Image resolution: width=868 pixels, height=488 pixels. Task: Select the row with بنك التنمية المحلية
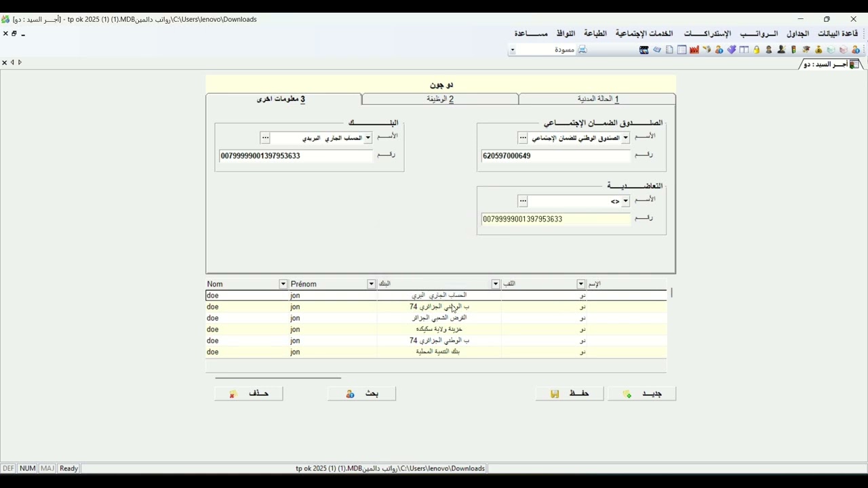point(436,352)
